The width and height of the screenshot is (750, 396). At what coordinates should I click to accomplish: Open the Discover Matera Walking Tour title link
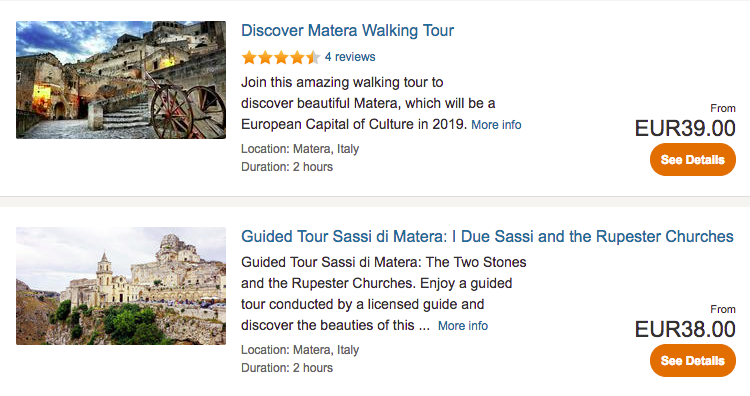[x=347, y=31]
